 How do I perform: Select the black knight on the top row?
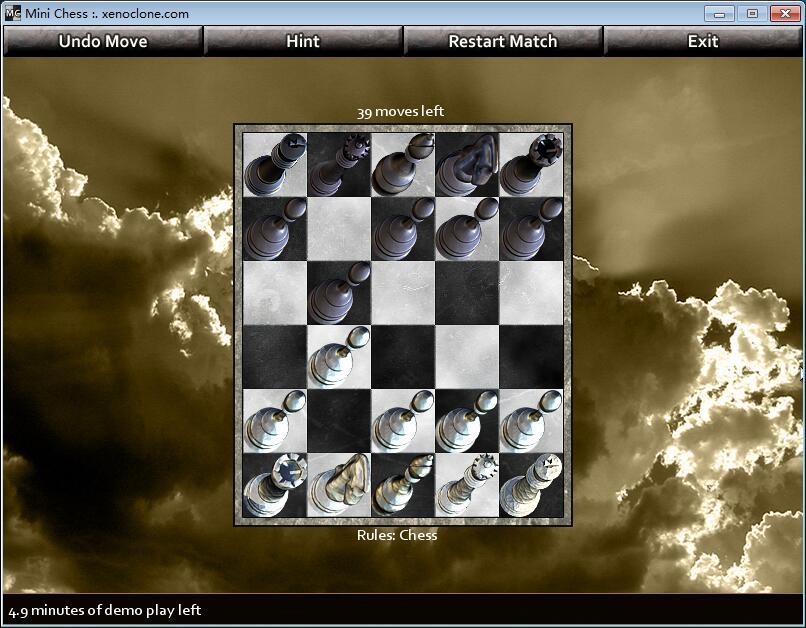(467, 165)
